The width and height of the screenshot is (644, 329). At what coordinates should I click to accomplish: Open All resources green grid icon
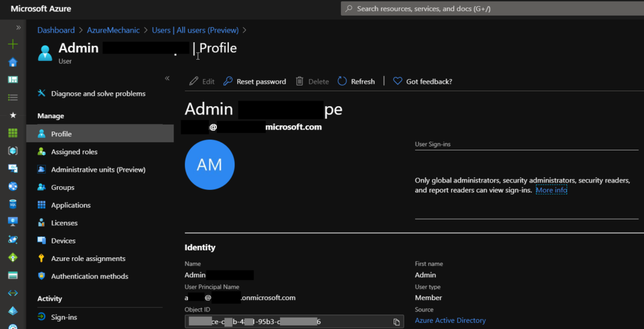coord(13,133)
